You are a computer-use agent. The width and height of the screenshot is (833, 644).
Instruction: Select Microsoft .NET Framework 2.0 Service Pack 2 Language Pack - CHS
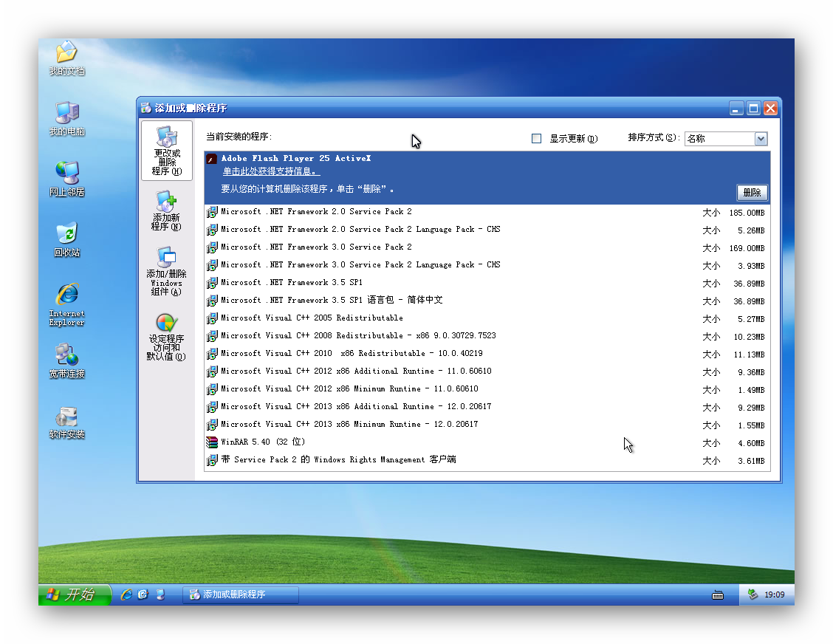click(487, 230)
